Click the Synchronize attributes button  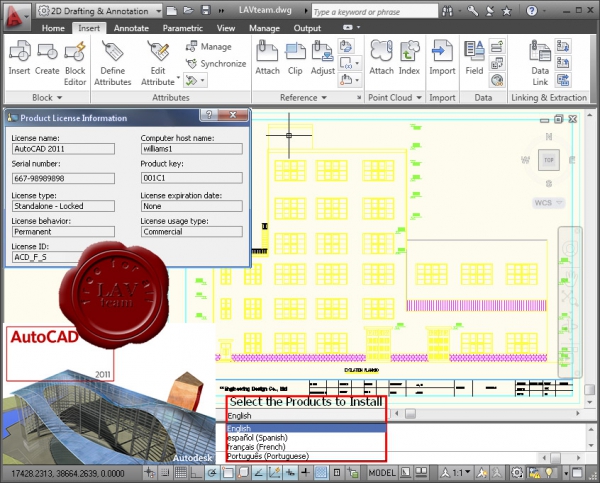tap(216, 64)
